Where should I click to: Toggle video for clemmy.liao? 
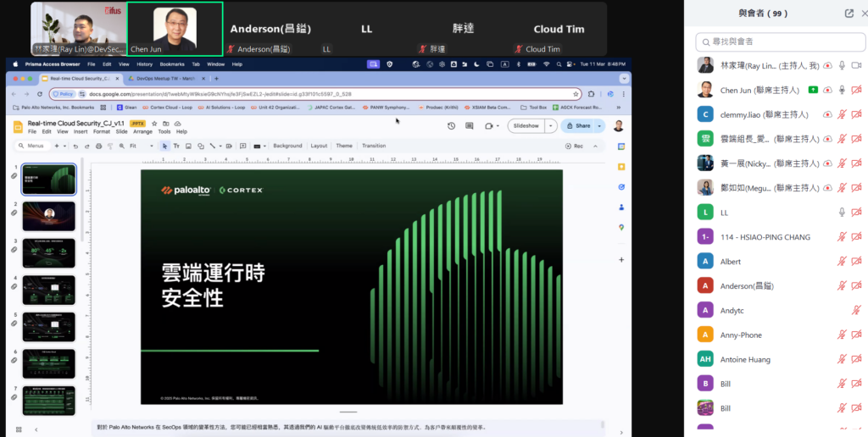pos(856,114)
